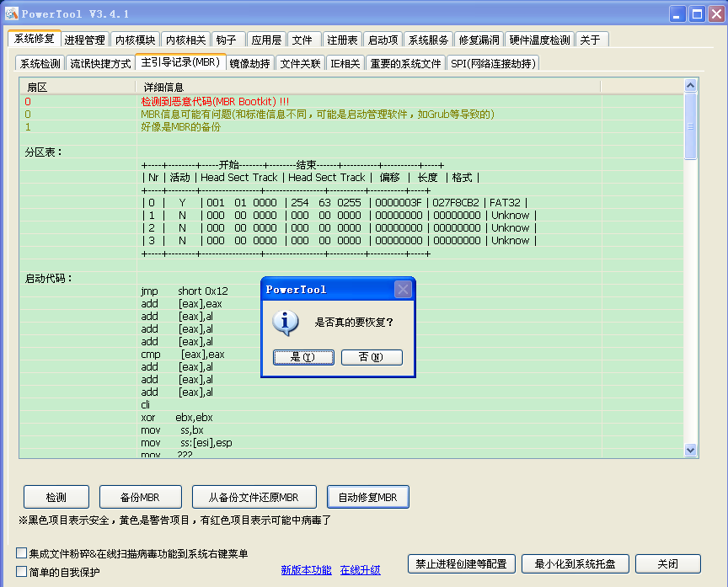
Task: Click 否(N) to cancel restore
Action: (x=372, y=357)
